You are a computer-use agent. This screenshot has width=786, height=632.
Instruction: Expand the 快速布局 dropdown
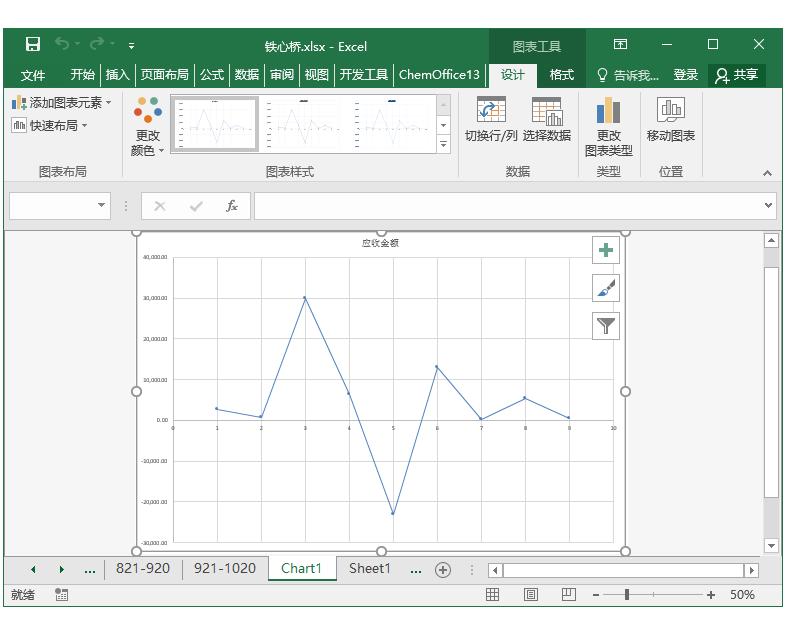click(x=50, y=125)
